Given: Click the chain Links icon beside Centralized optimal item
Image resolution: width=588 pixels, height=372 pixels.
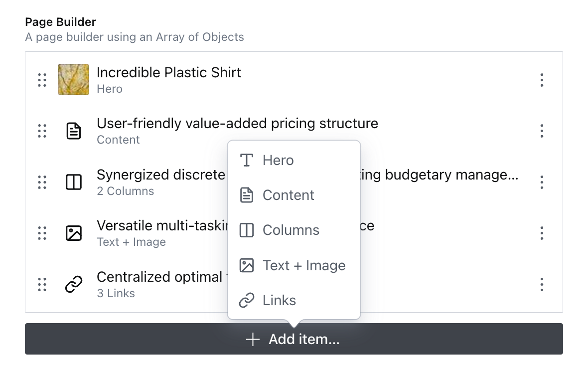Looking at the screenshot, I should click(x=73, y=284).
